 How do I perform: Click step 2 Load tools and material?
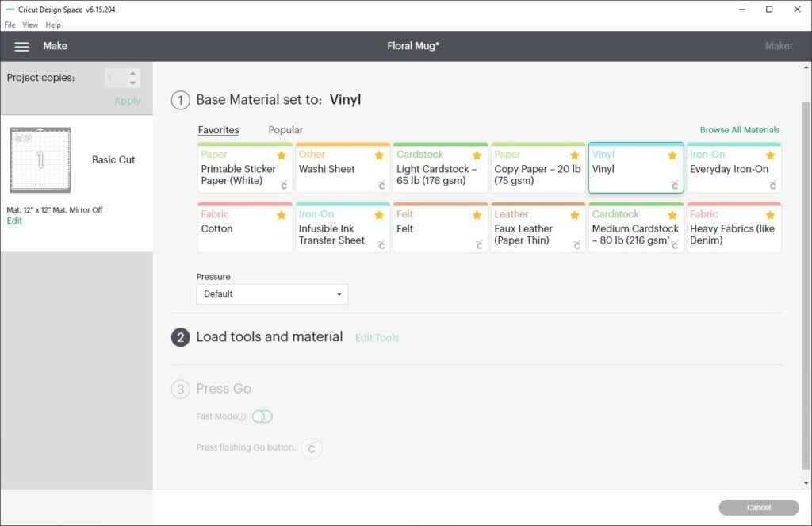pos(270,337)
